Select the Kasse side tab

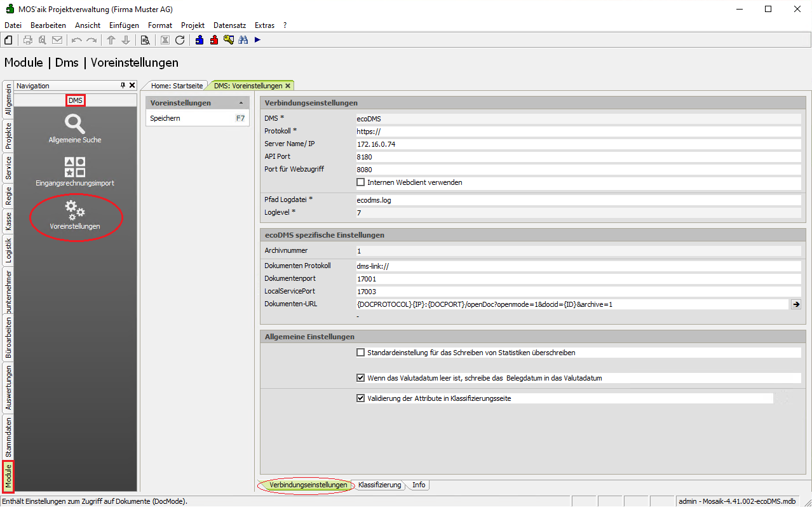click(8, 221)
